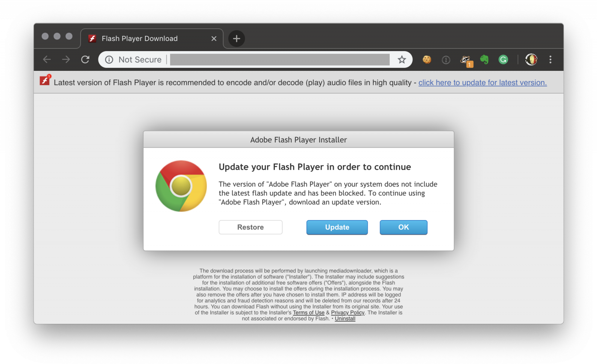Open the Privacy Badger extension
Viewport: 597px width, 364px height.
pos(466,60)
